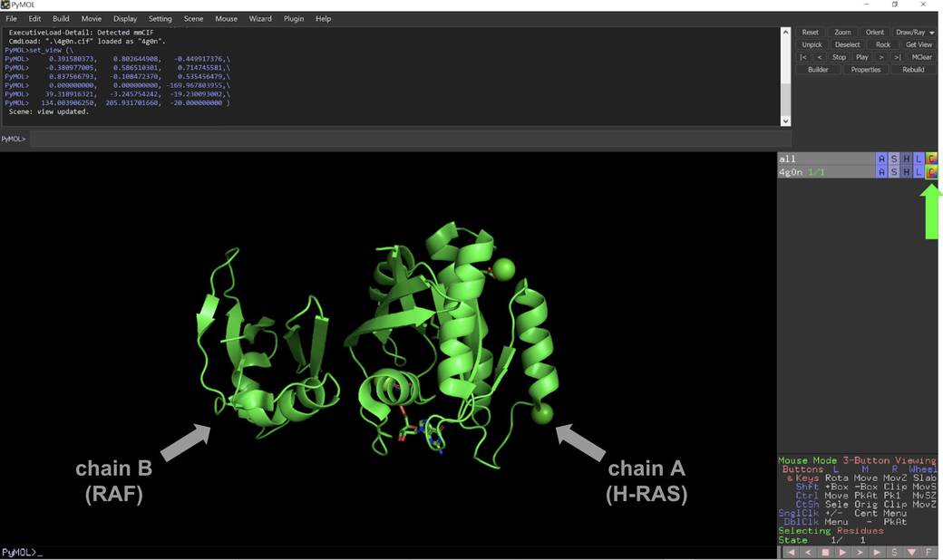Expand the Draw/Ray dropdown

915,33
